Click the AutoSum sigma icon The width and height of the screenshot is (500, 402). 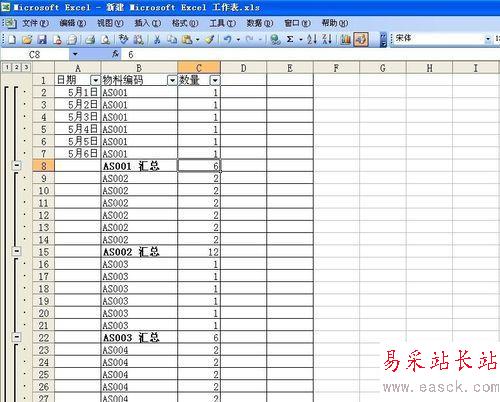[290, 40]
